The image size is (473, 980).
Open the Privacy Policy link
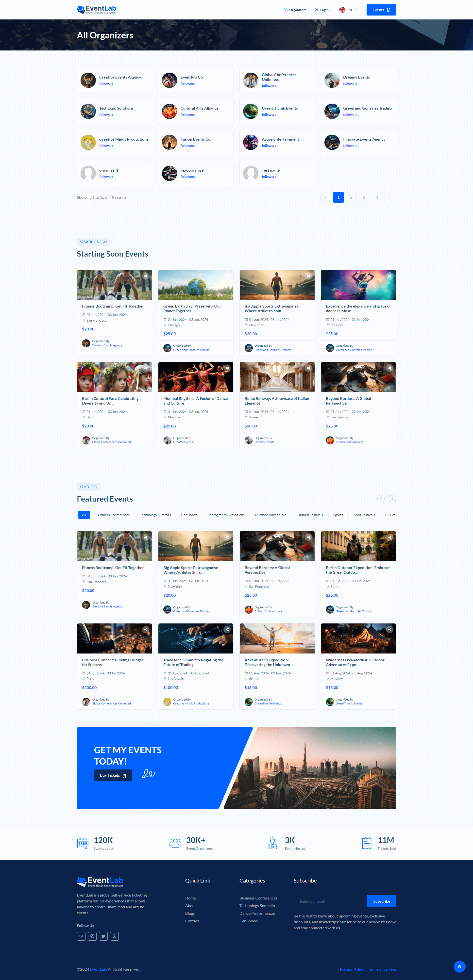click(x=352, y=969)
